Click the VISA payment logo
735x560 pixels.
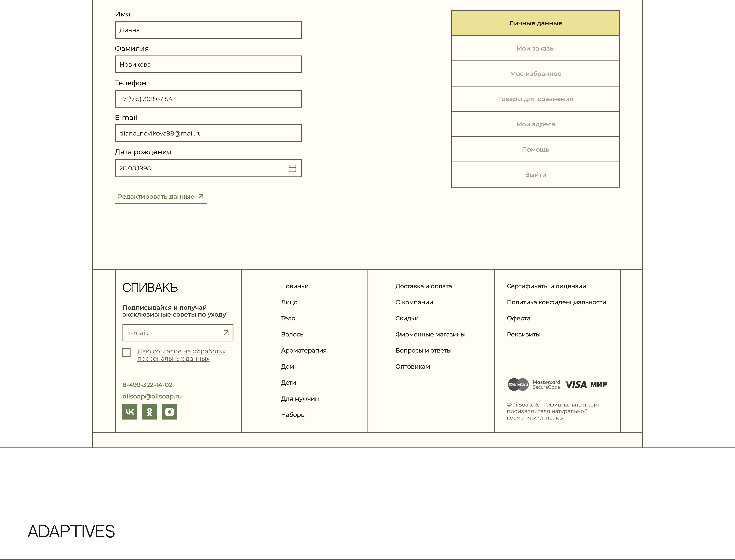coord(576,385)
